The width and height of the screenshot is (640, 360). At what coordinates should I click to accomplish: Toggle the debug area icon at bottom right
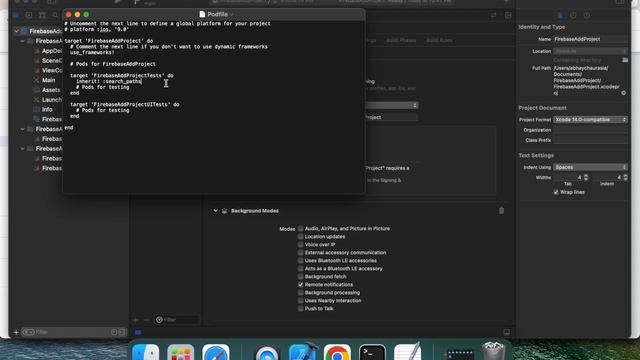point(507,332)
